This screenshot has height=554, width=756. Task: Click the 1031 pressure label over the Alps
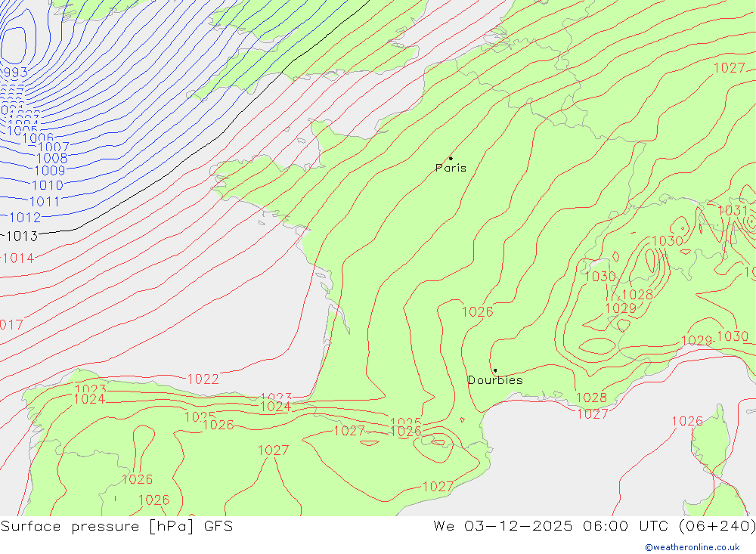click(x=733, y=211)
